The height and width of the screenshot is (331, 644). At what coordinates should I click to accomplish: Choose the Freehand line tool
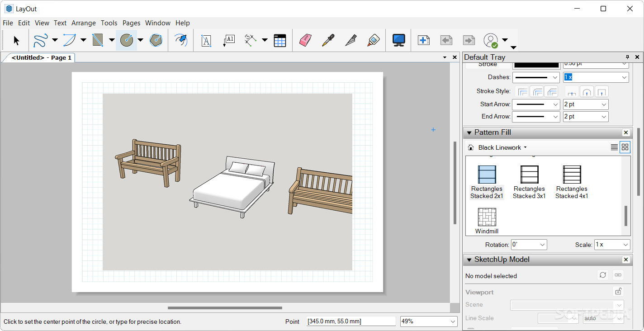pos(41,41)
